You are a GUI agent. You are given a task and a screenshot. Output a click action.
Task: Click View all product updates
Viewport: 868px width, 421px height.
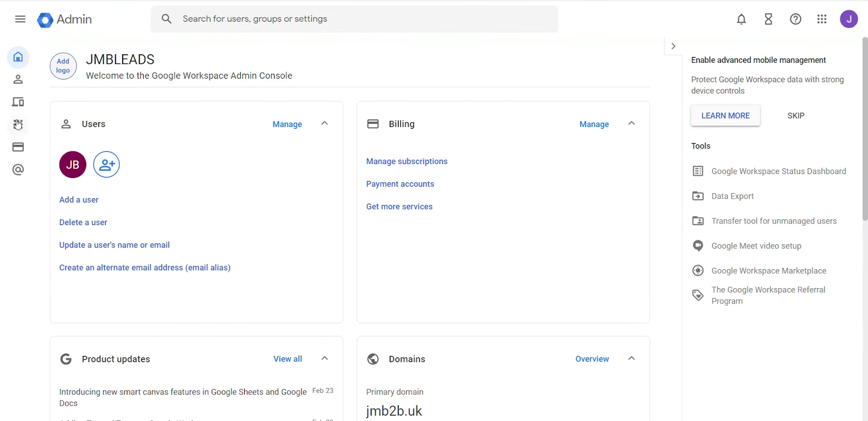pos(288,359)
